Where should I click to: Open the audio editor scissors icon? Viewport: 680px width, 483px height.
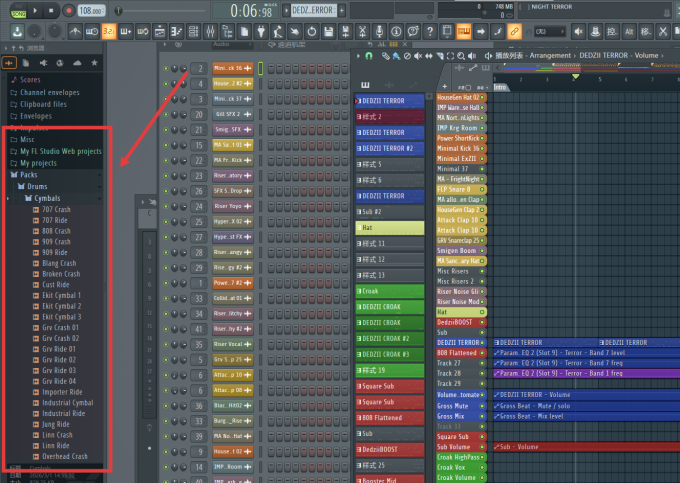(x=362, y=31)
